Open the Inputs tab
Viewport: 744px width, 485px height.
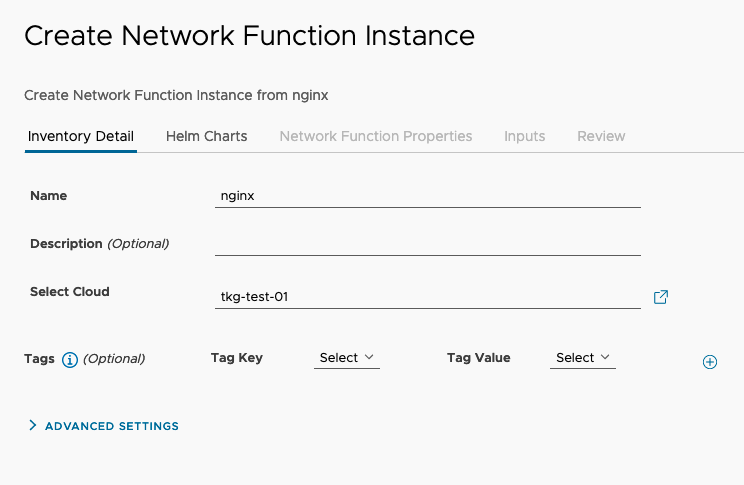(524, 137)
